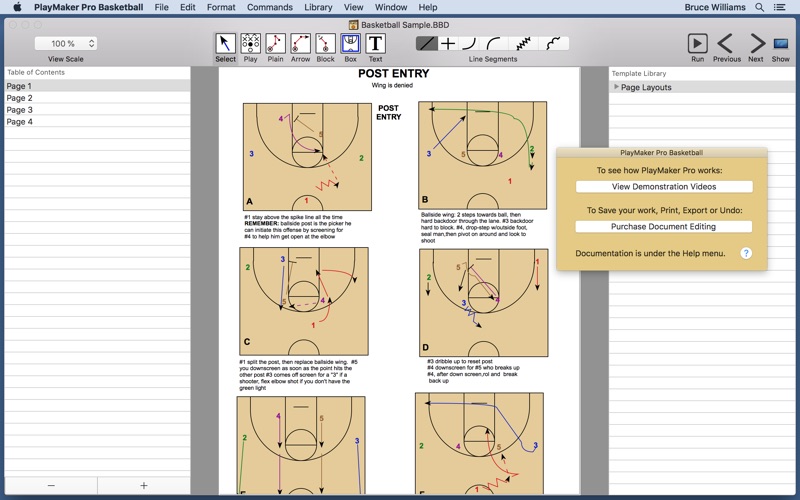Click the caption text under diagram A

pos(298,227)
